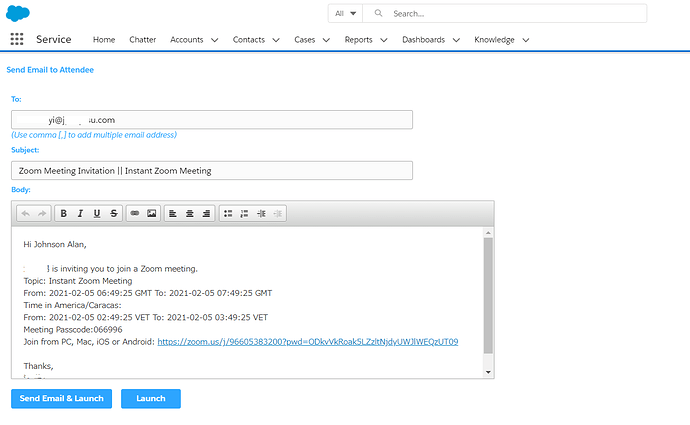Redo the edit in body editor
Image resolution: width=690 pixels, height=425 pixels.
pyautogui.click(x=42, y=213)
